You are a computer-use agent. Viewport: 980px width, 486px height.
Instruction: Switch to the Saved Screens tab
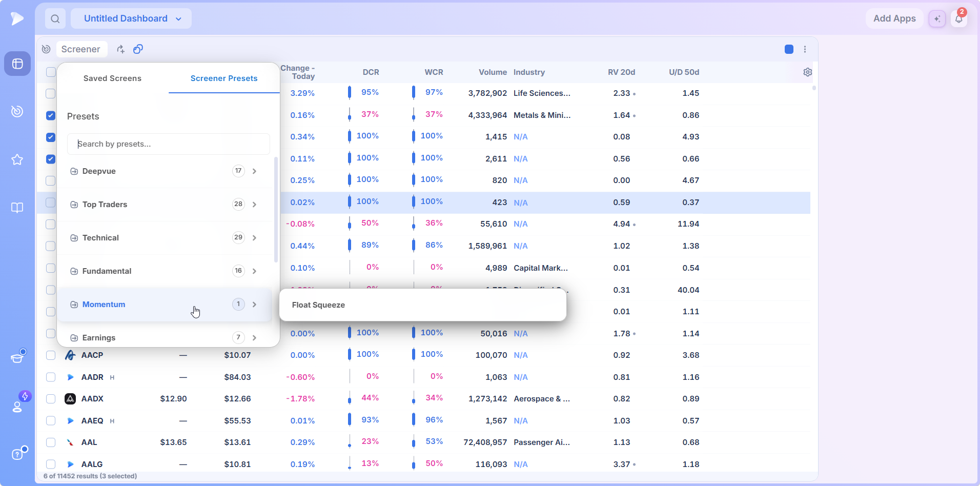pyautogui.click(x=112, y=78)
